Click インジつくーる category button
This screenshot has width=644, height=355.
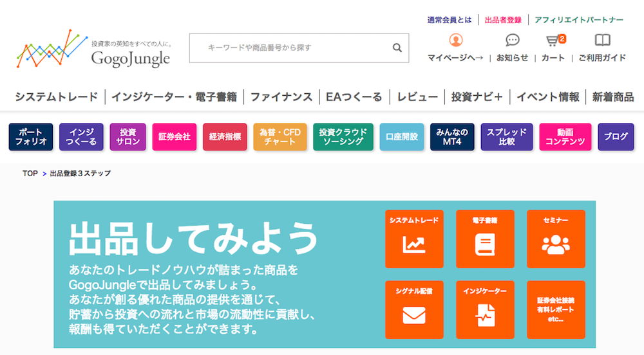point(81,137)
